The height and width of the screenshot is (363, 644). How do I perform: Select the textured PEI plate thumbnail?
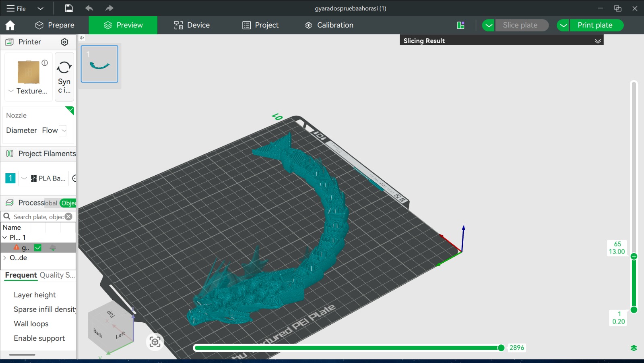pos(29,72)
